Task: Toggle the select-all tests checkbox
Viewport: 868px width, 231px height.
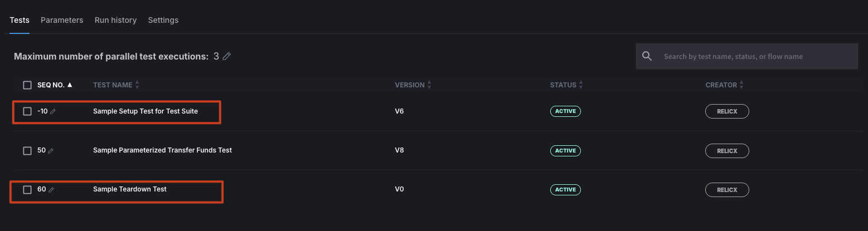Action: (27, 85)
